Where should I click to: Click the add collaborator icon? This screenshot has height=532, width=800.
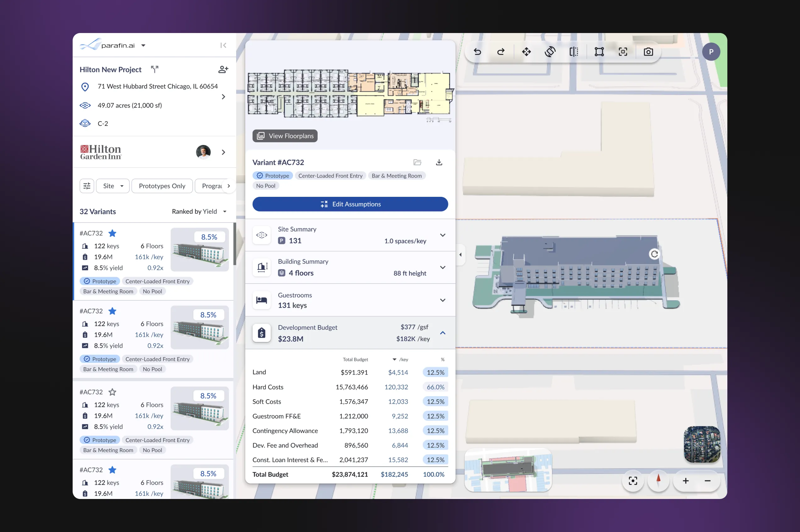tap(223, 69)
